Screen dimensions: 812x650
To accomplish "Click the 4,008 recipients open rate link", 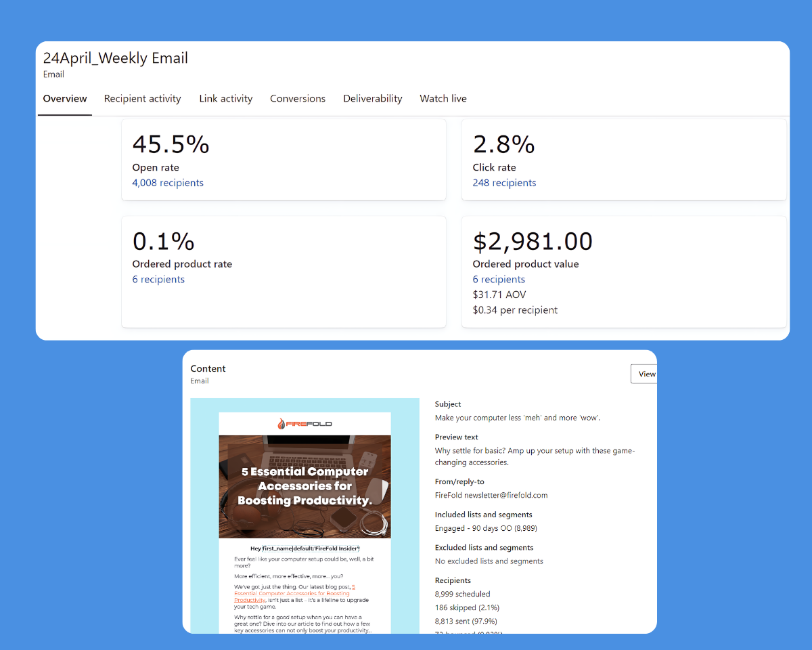I will pyautogui.click(x=168, y=183).
